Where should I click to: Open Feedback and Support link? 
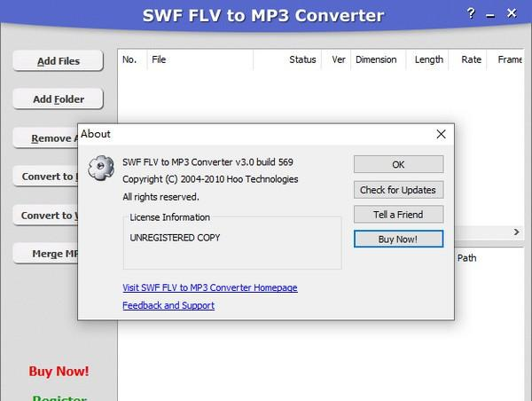coord(168,305)
